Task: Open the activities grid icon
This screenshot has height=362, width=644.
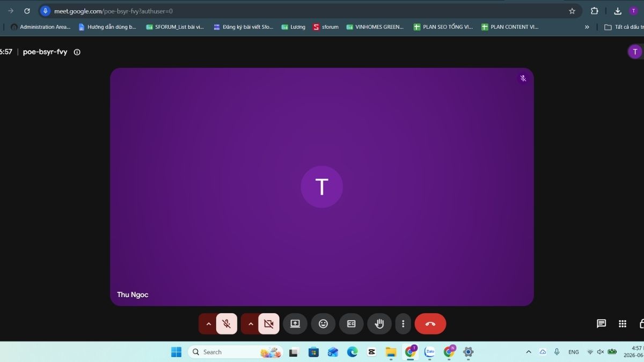Action: point(623,323)
